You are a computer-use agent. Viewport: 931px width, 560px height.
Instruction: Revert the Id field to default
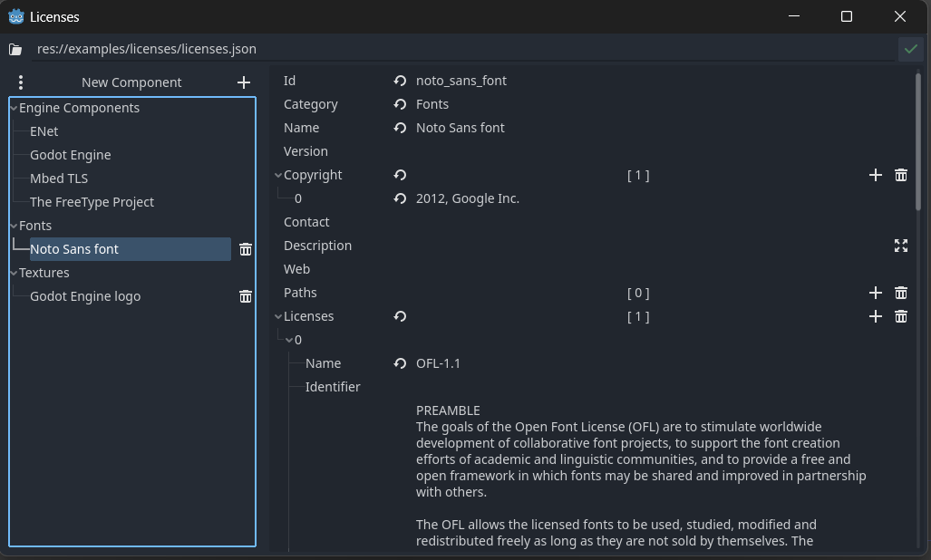pos(400,81)
